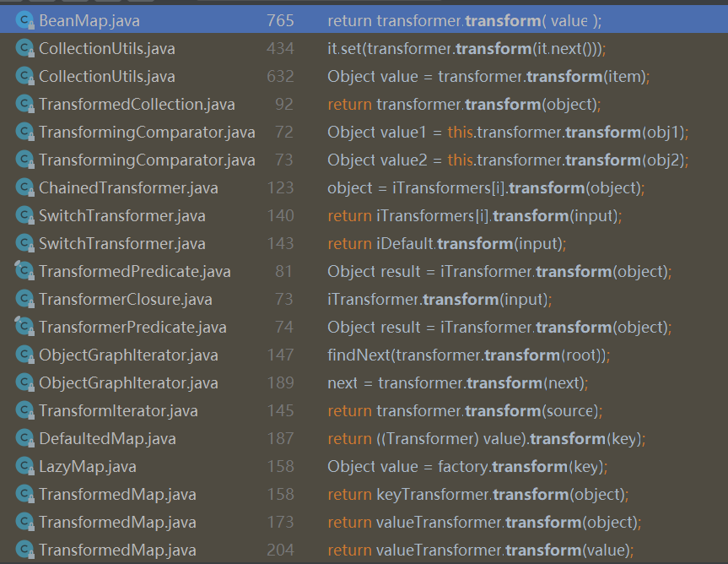This screenshot has width=728, height=564.
Task: Open TransformedMap.java usage at line 204
Action: coord(117,550)
